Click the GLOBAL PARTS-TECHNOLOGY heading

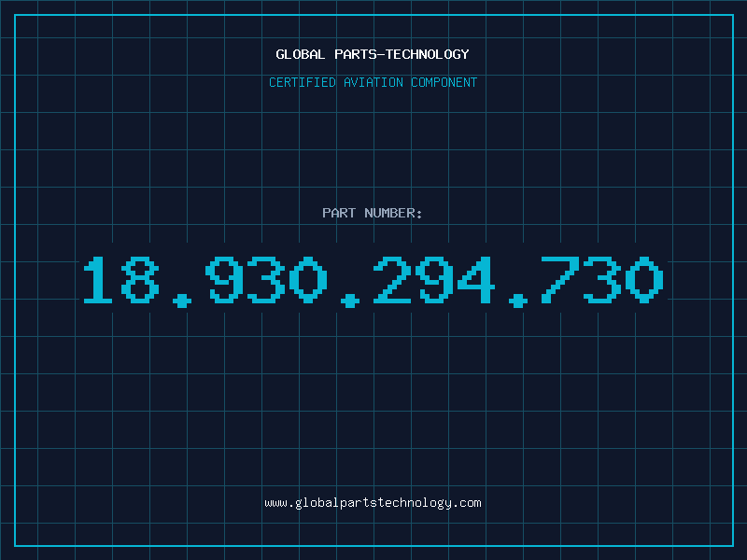[373, 54]
